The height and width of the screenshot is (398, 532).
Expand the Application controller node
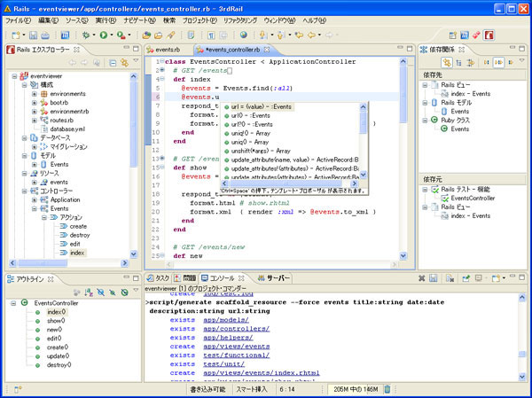pyautogui.click(x=33, y=200)
